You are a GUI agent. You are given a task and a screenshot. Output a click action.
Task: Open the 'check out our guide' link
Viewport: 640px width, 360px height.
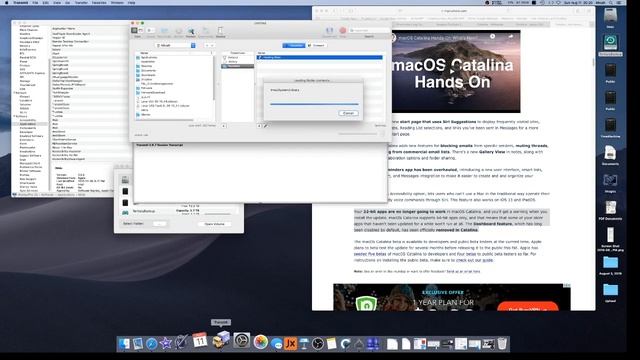tap(475, 260)
